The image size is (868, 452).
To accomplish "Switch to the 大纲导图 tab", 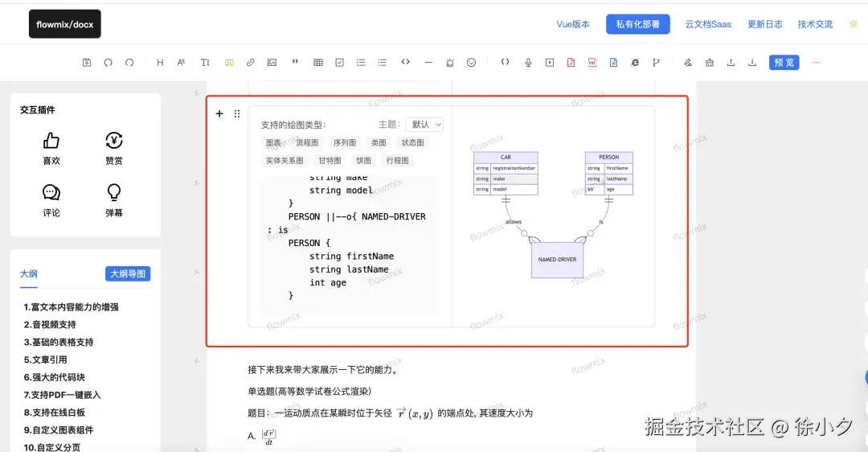I will coord(128,273).
